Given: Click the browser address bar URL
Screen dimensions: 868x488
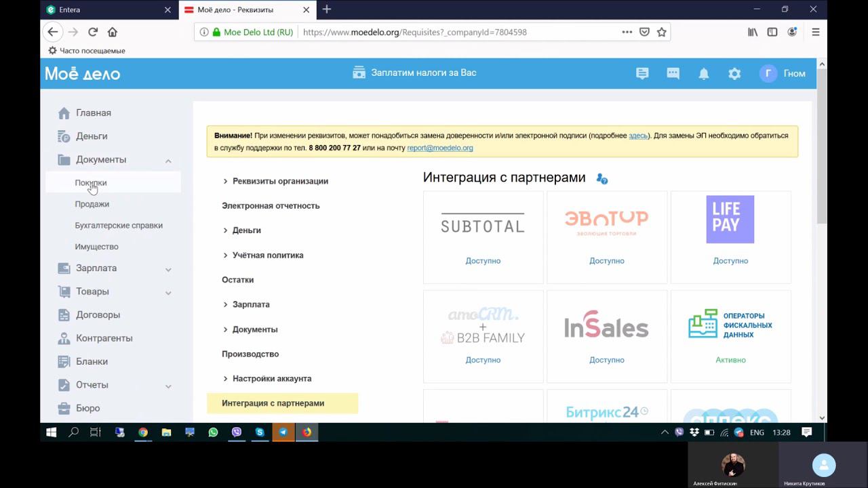Looking at the screenshot, I should 414,32.
